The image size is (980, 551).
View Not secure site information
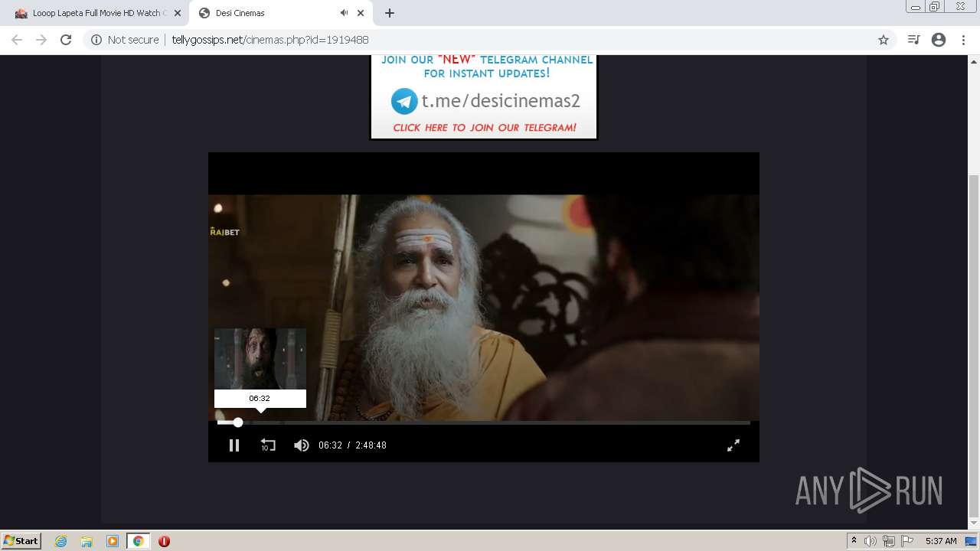(x=125, y=40)
